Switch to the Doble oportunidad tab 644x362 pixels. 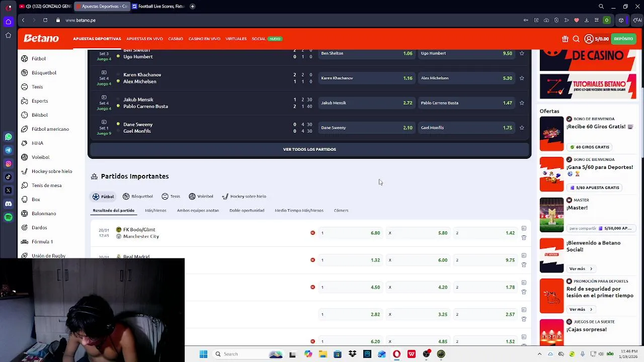tap(247, 211)
